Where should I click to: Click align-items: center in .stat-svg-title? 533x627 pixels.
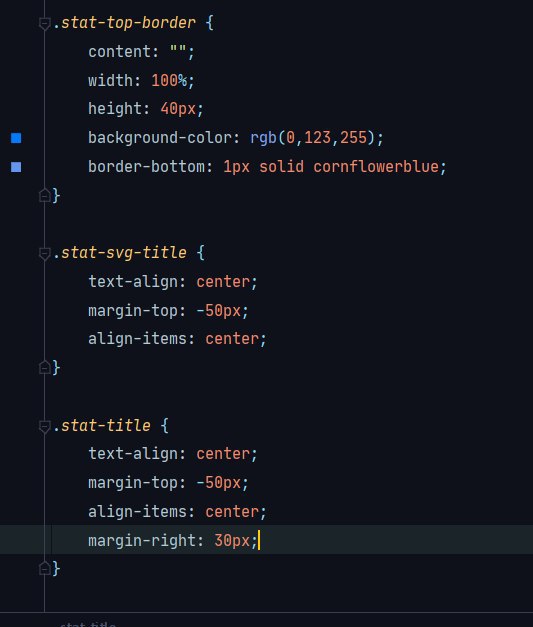coord(177,339)
